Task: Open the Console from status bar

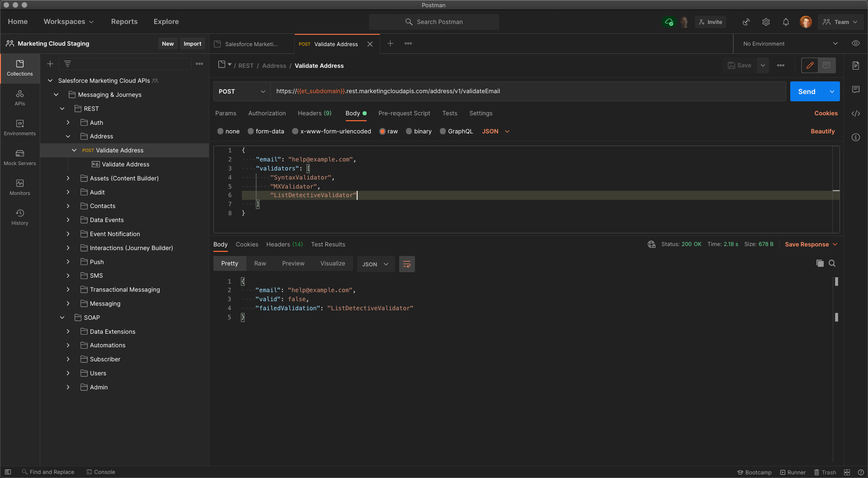Action: [x=100, y=472]
